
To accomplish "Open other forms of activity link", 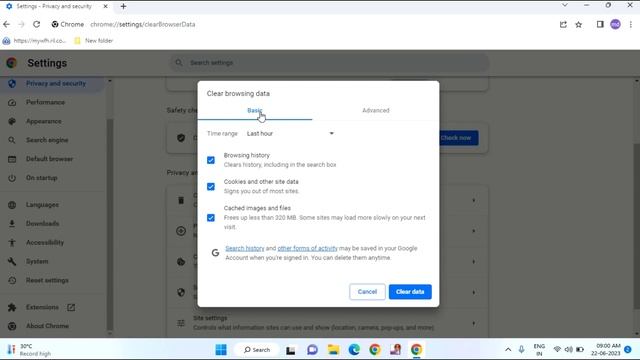I will click(307, 248).
